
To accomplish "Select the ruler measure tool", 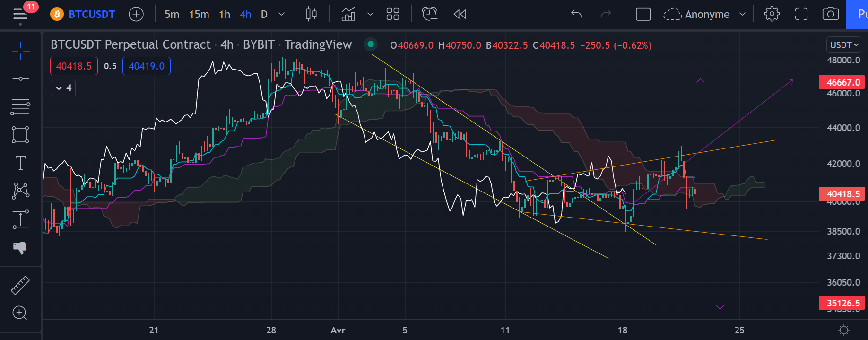I will point(20,285).
